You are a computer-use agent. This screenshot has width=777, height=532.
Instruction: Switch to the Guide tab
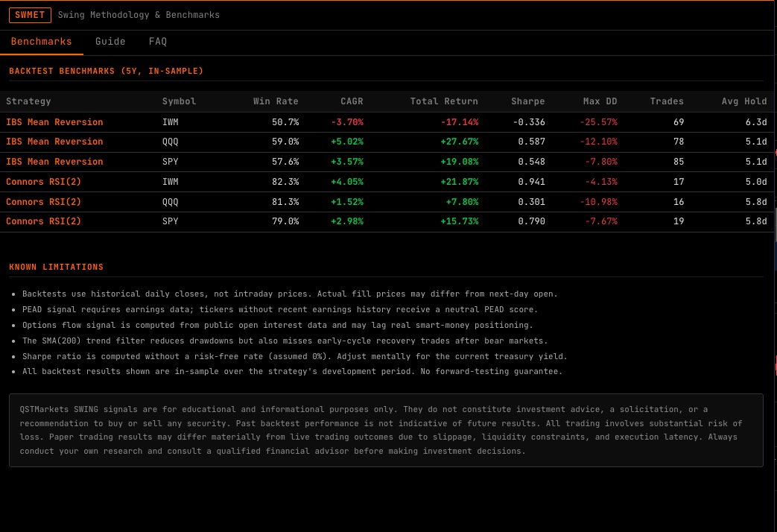tap(110, 42)
